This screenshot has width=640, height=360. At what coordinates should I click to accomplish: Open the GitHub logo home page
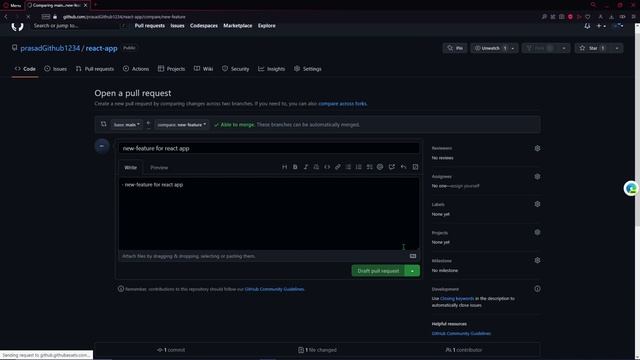tap(17, 26)
